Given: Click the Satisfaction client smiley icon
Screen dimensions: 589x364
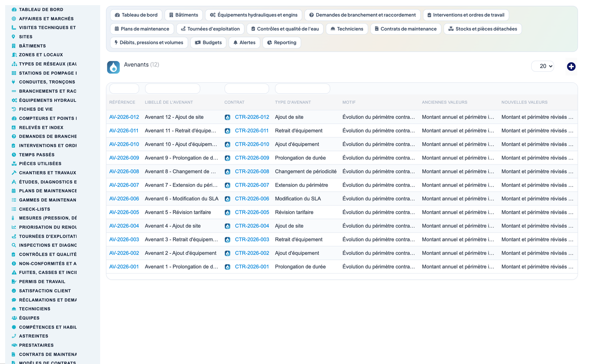Looking at the screenshot, I should coord(14,291).
